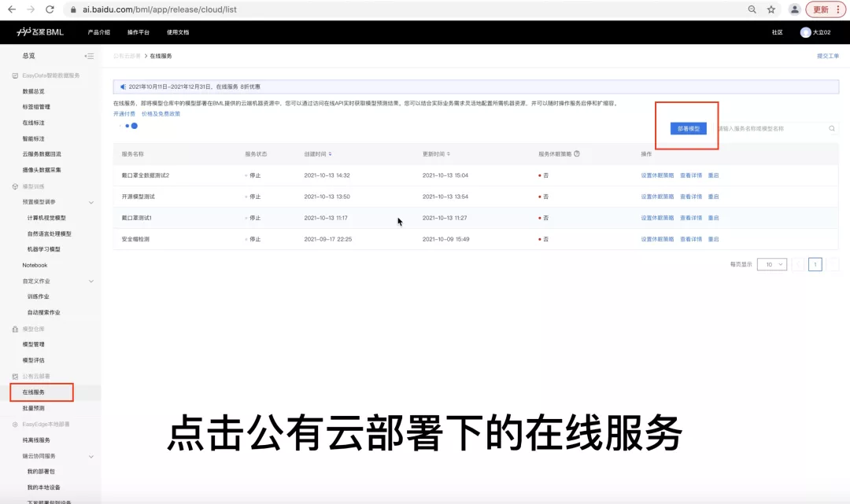Select page 1 in pagination
Image resolution: width=850 pixels, height=504 pixels.
815,264
